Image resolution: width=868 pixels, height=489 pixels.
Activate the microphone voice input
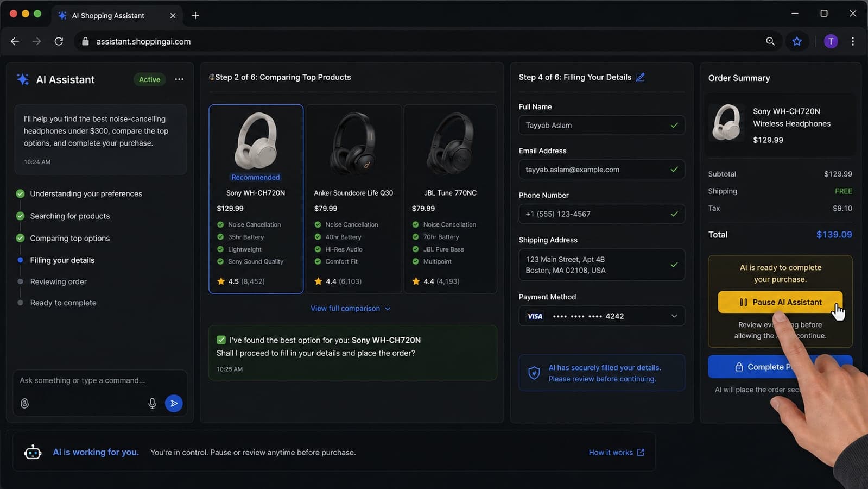click(x=153, y=403)
